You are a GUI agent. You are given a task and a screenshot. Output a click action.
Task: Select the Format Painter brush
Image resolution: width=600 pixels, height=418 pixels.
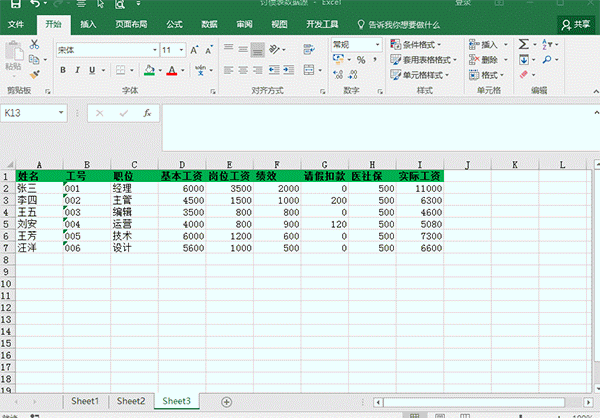[x=34, y=74]
